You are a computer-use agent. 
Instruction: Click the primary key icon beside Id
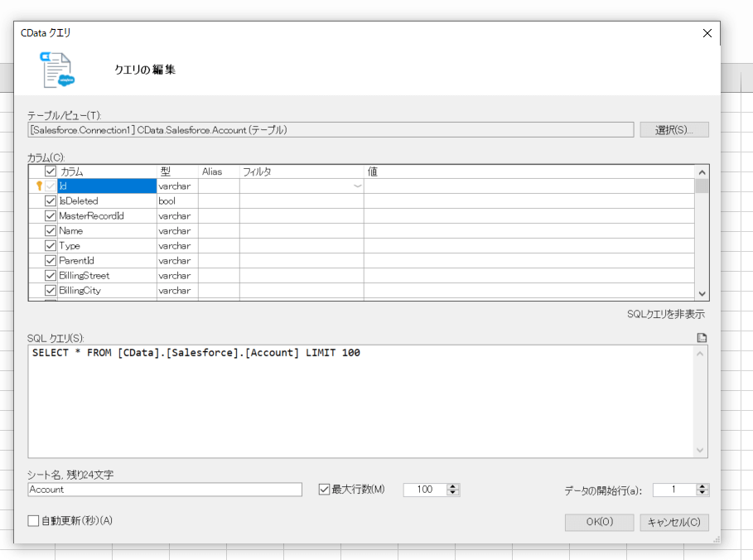pyautogui.click(x=40, y=186)
